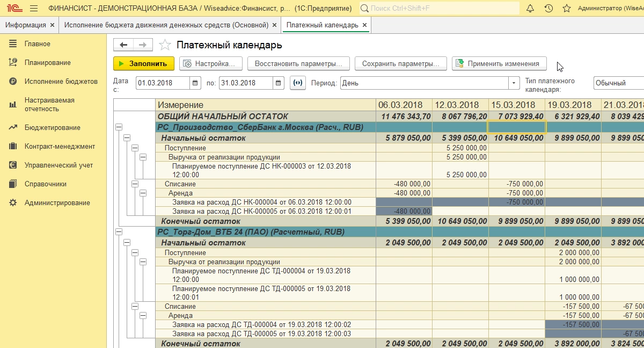Image resolution: width=644 pixels, height=348 pixels.
Task: Click the Применить изменения button
Action: [499, 63]
